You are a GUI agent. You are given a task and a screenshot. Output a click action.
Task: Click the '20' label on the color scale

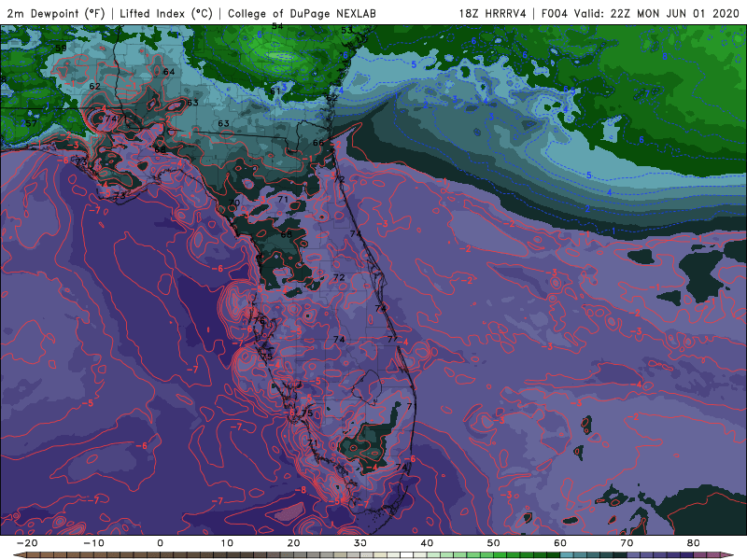tap(293, 543)
